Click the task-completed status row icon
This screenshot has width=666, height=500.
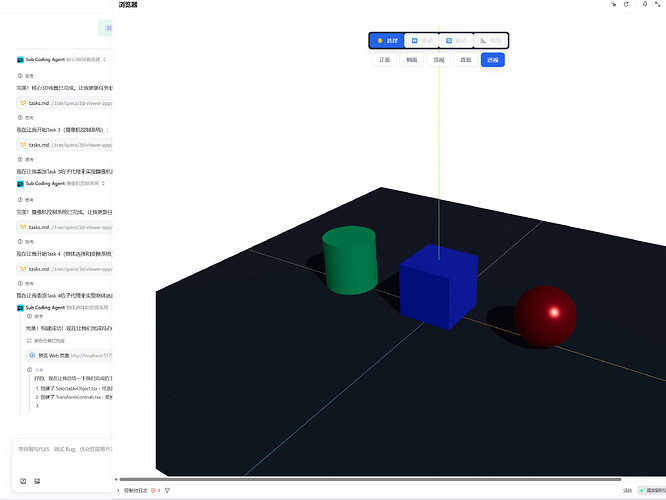click(x=29, y=341)
